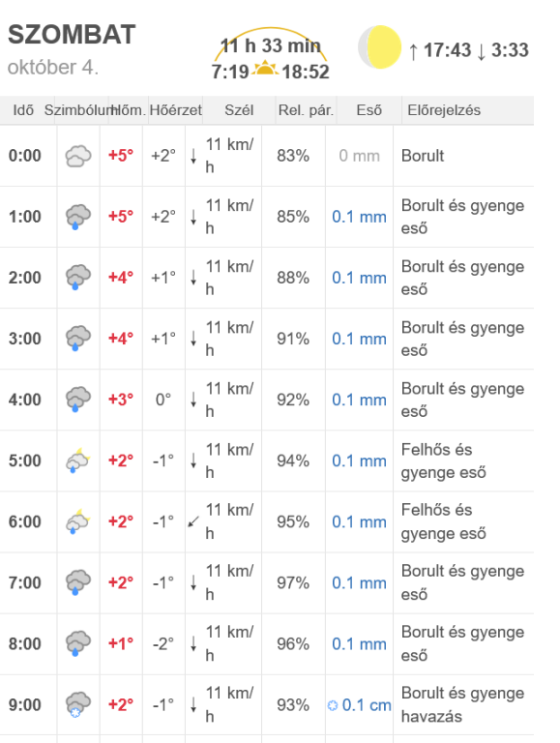The height and width of the screenshot is (743, 560).
Task: Click the 97% humidity value at 7:00
Action: point(293,582)
